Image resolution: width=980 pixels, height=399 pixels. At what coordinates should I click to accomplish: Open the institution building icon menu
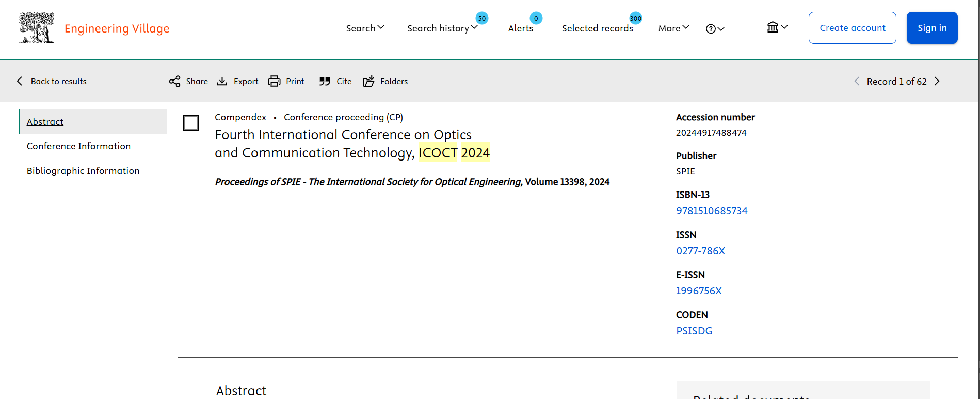click(777, 27)
